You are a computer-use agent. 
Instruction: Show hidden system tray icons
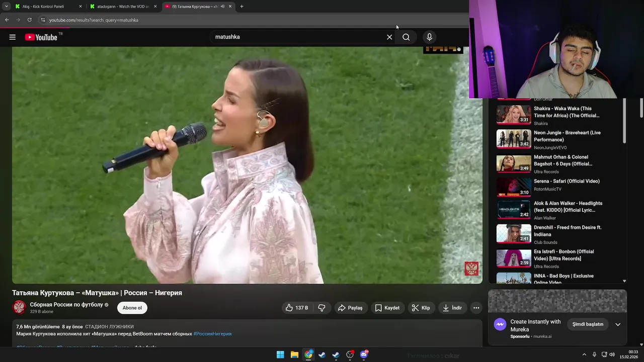coord(584,354)
